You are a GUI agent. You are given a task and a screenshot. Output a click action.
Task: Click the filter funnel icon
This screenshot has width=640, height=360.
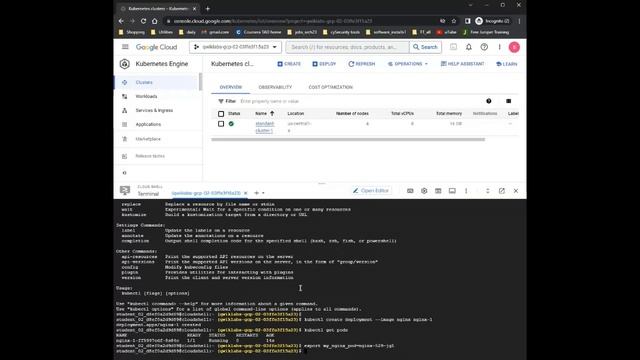(x=221, y=101)
